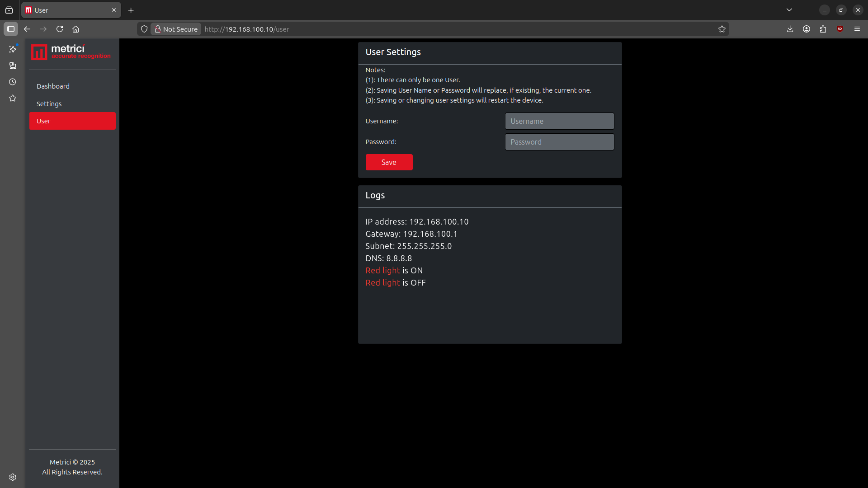The height and width of the screenshot is (488, 868).
Task: Open recent browsing tab view icon
Action: point(9,10)
